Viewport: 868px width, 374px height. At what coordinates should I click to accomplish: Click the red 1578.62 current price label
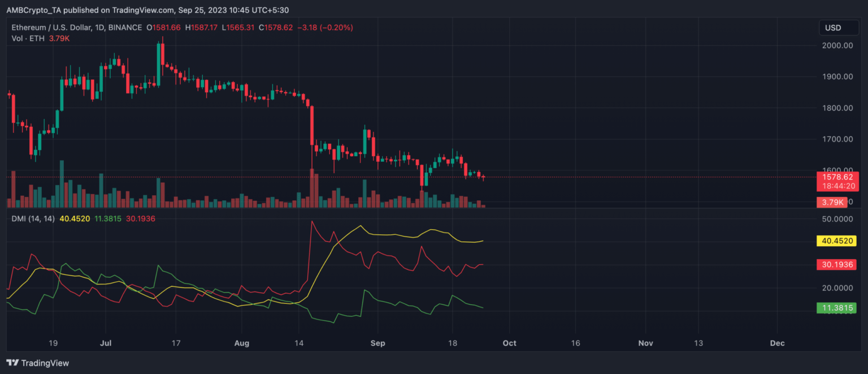(x=836, y=177)
